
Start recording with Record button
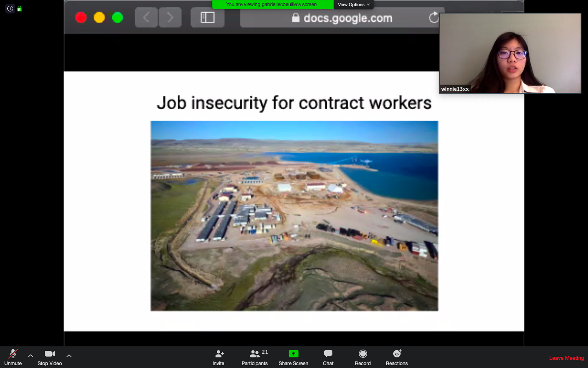(x=363, y=357)
